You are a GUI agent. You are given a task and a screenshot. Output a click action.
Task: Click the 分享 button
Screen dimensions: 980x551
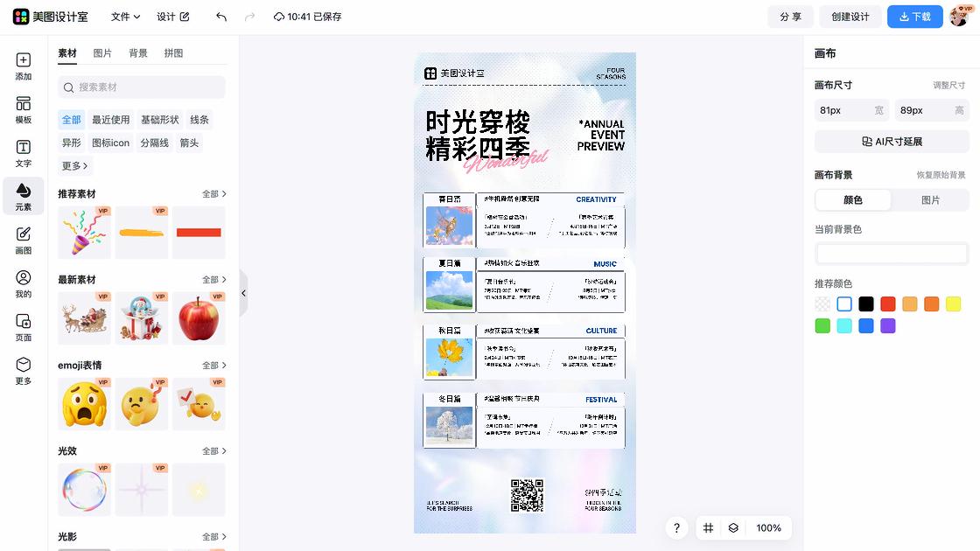pyautogui.click(x=790, y=17)
